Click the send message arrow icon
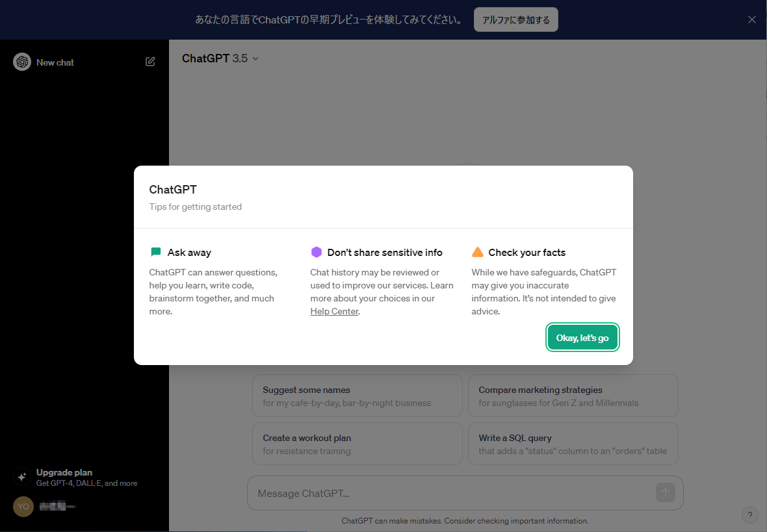Image resolution: width=767 pixels, height=532 pixels. tap(665, 492)
